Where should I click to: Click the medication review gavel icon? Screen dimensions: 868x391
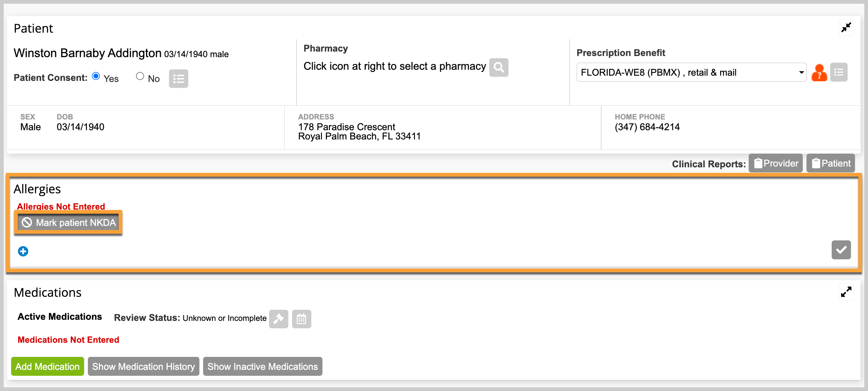[x=279, y=319]
